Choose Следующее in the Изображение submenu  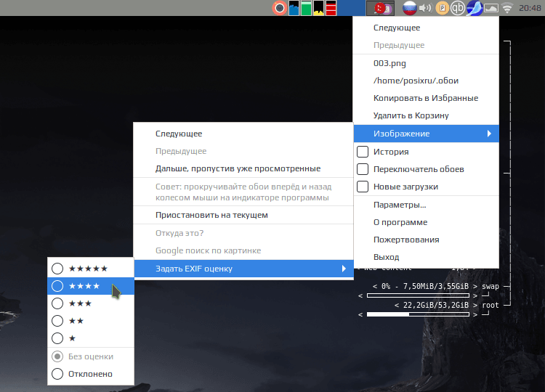pos(243,134)
